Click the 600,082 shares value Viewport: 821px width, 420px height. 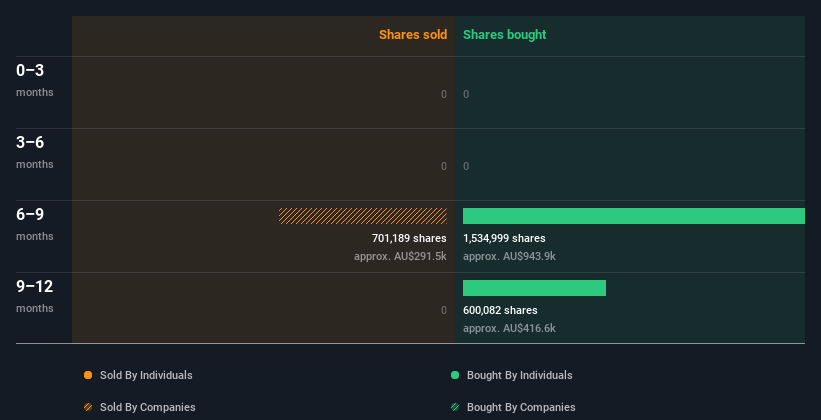coord(500,310)
